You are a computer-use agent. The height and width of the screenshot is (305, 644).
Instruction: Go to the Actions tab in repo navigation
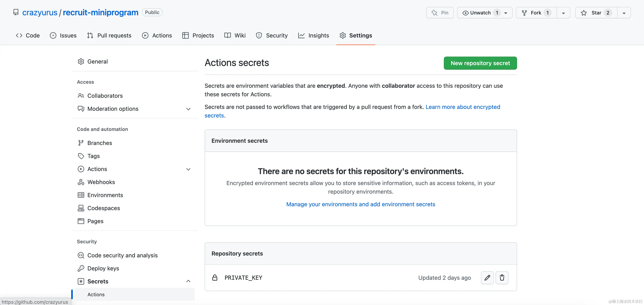tap(157, 35)
